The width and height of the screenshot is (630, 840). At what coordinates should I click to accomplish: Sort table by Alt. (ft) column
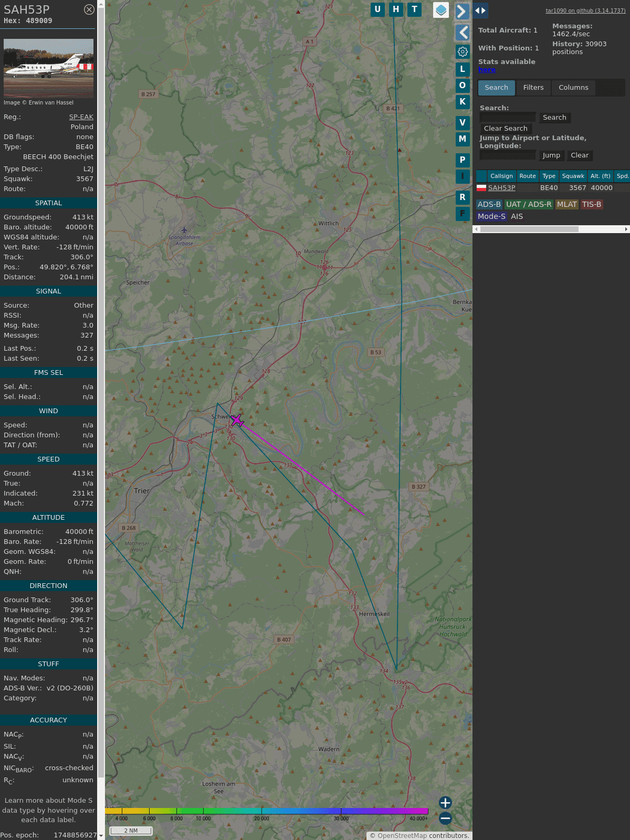601,176
